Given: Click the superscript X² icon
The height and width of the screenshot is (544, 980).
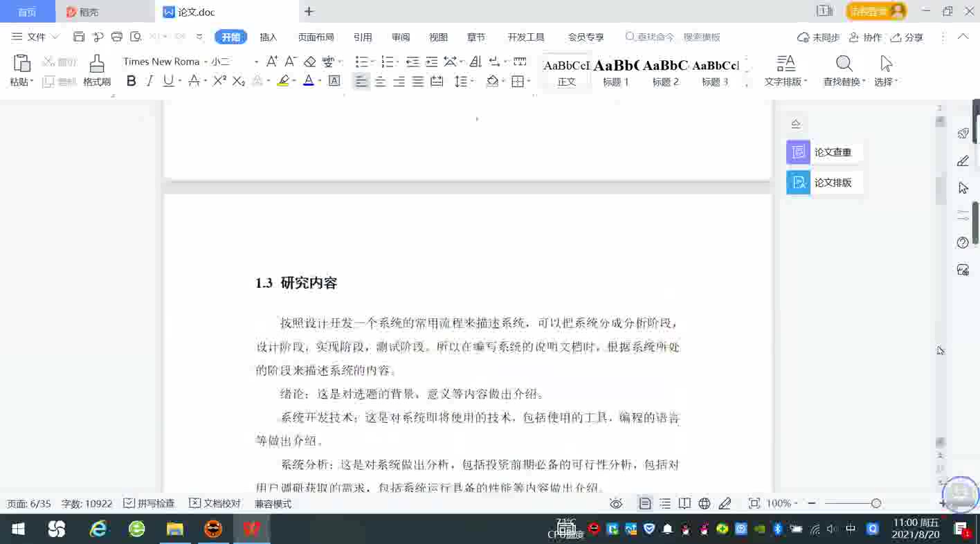Looking at the screenshot, I should pyautogui.click(x=219, y=81).
